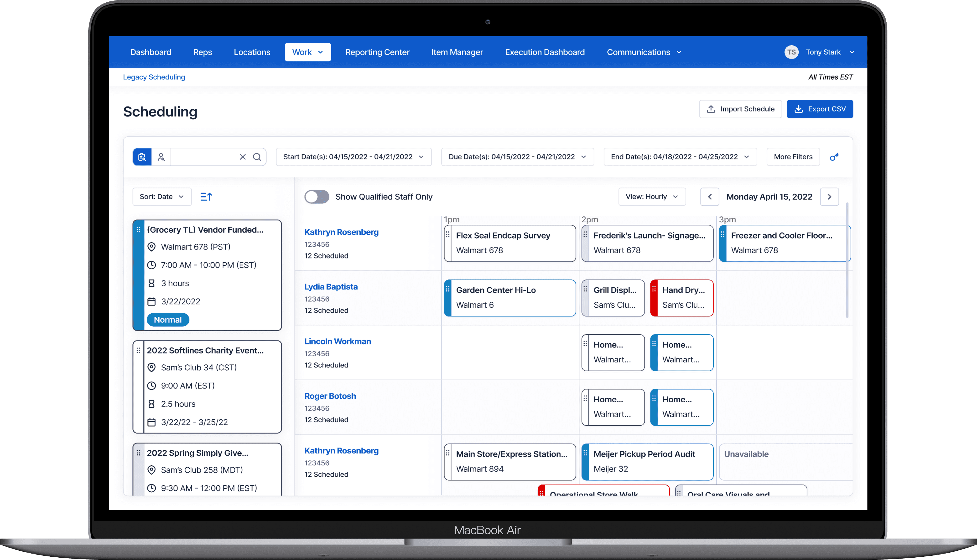
Task: Click the magnifying glass search icon
Action: point(257,157)
